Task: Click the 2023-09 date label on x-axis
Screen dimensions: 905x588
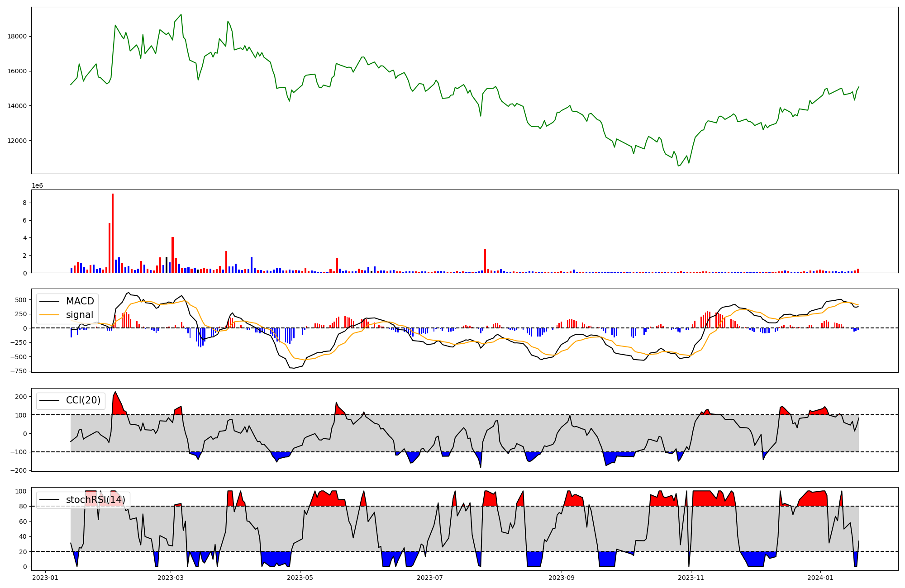Action: coord(562,578)
